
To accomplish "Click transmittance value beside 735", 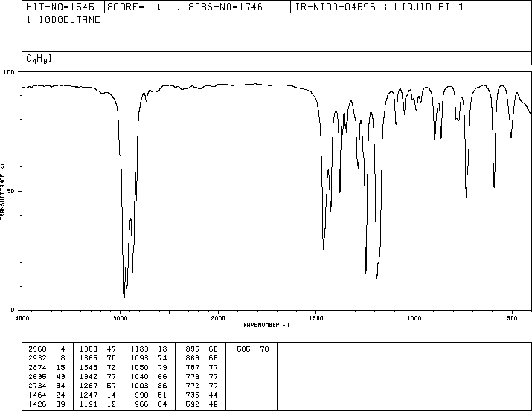I will [214, 395].
